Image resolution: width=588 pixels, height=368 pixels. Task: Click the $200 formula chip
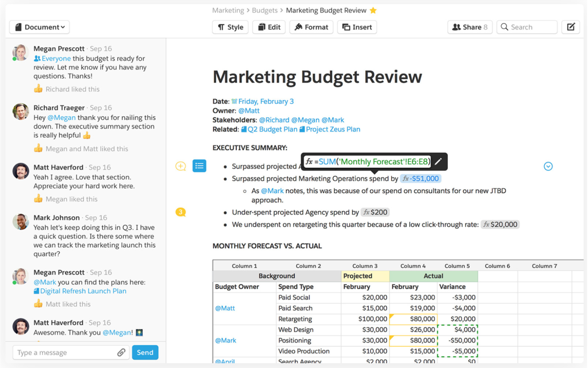tap(375, 212)
